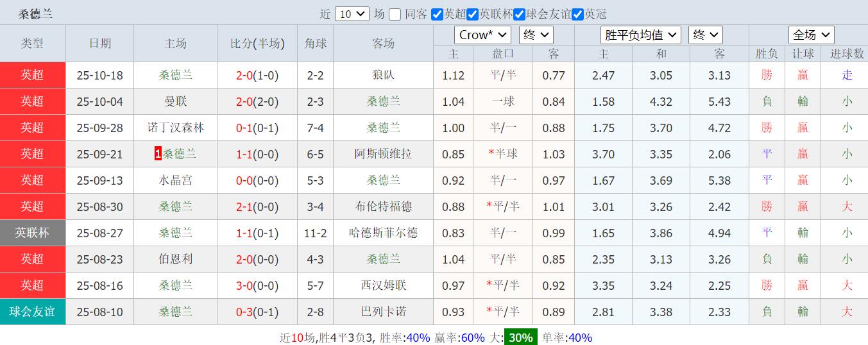This screenshot has width=868, height=345.
Task: Toggle the 英联杯 filter checkbox
Action: coord(473,14)
